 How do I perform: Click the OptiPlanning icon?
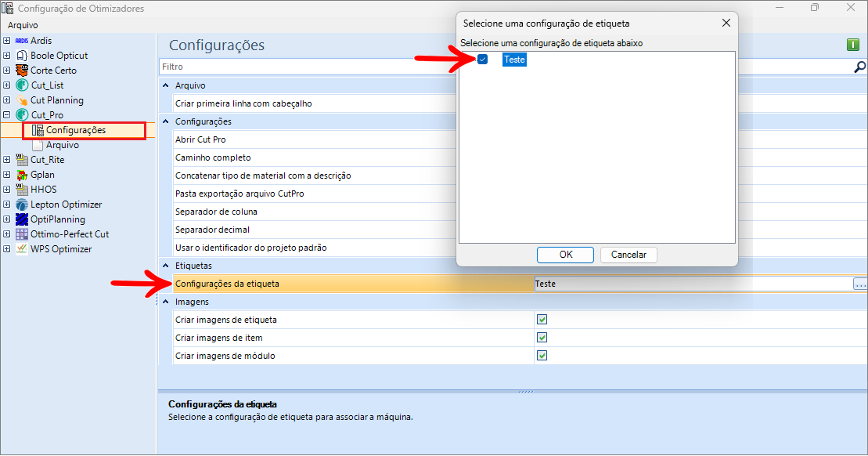pyautogui.click(x=22, y=219)
